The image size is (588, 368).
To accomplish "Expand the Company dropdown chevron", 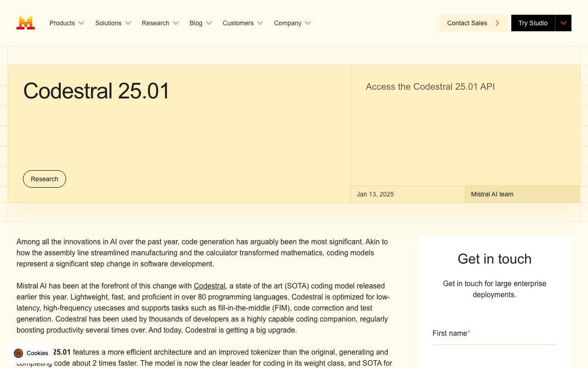I will click(x=308, y=23).
